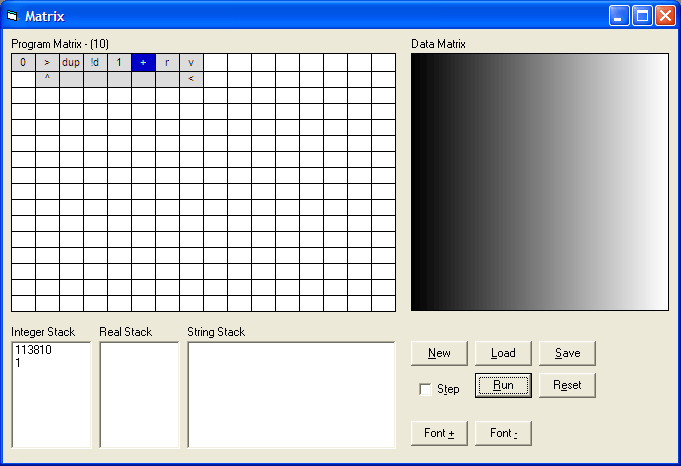This screenshot has width=681, height=466.
Task: Select value 113810 in Integer Stack
Action: [32, 351]
